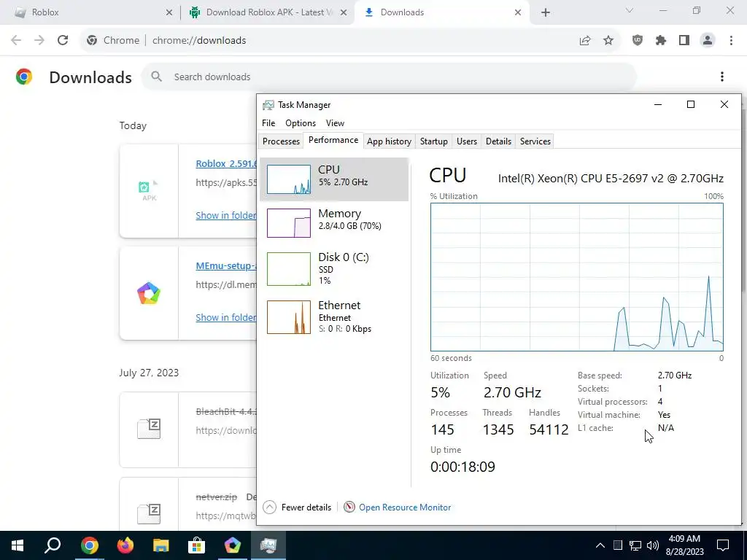Click the BleachBit archive file icon
Viewport: 747px width, 560px height.
(149, 429)
